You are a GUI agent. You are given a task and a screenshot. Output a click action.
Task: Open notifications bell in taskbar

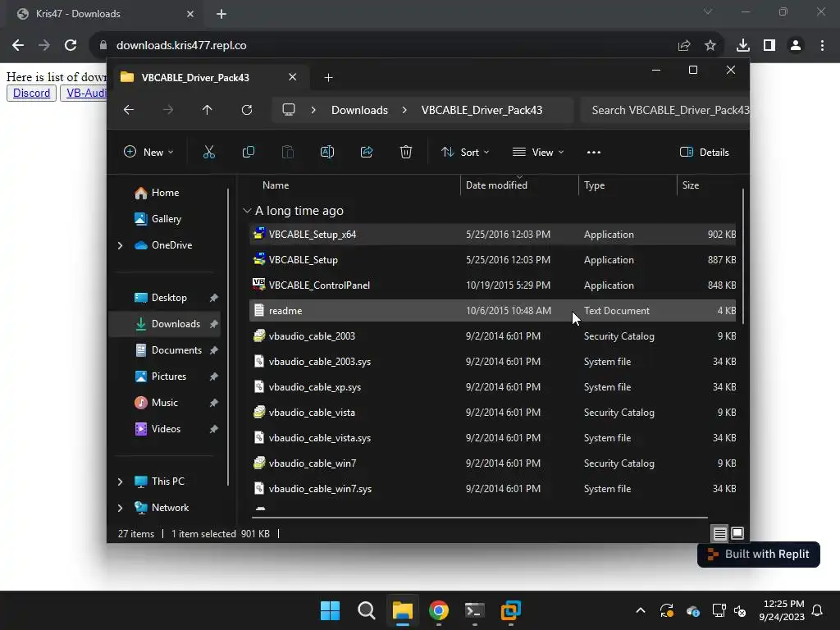[817, 610]
